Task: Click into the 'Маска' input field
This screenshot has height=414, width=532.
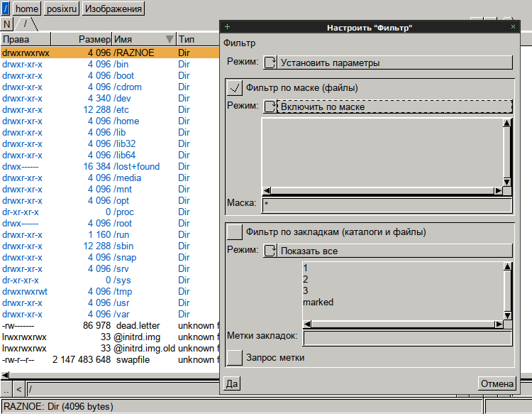Action: (386, 205)
